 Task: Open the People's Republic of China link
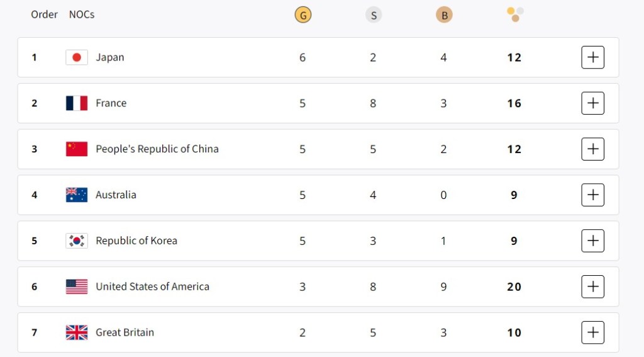point(157,149)
